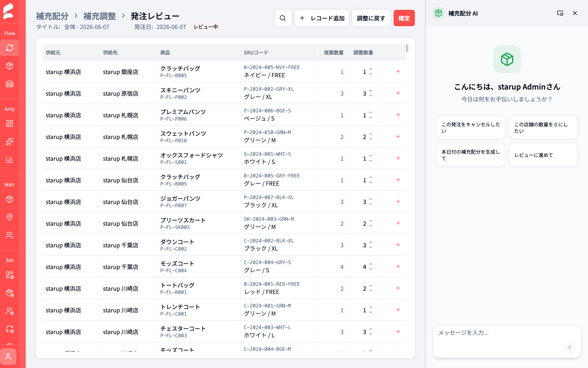
Task: Select suggestion この店舗の数量を０にしたい
Action: coord(543,128)
